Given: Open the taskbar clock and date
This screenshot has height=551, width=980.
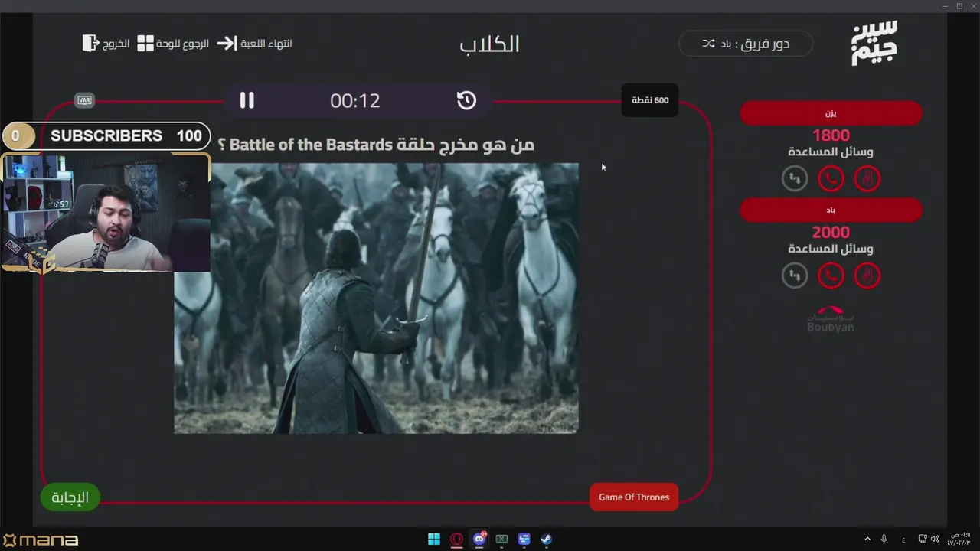Looking at the screenshot, I should [x=960, y=539].
